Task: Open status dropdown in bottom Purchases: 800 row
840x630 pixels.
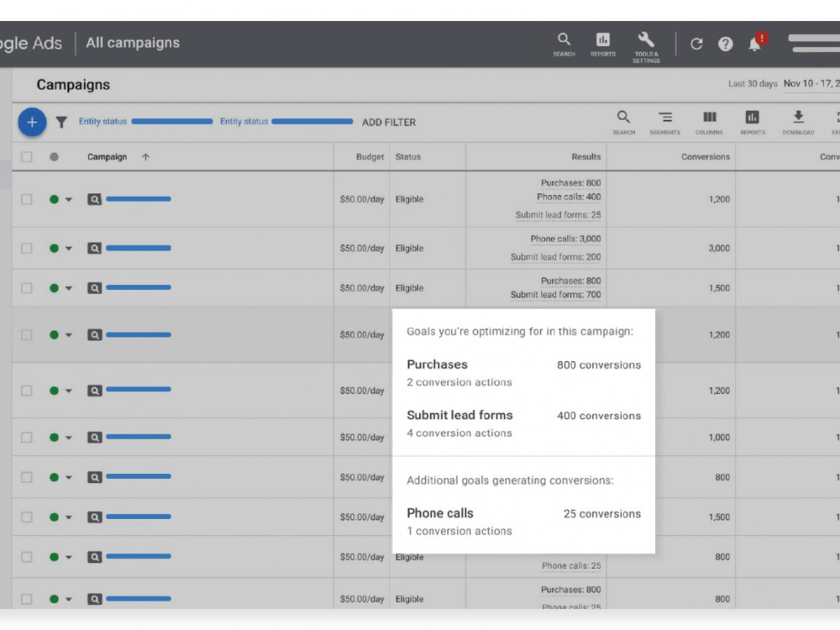Action: tap(69, 599)
